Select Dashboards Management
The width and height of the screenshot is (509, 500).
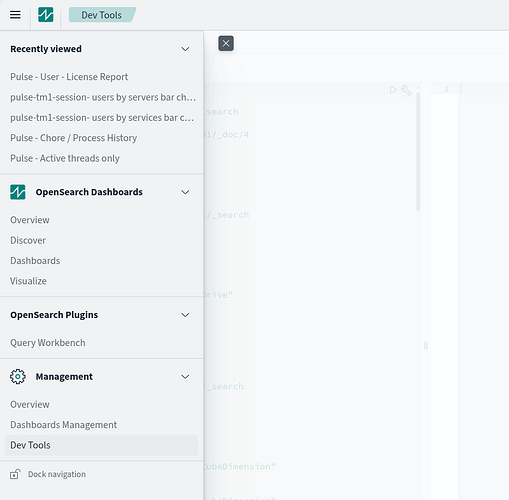pos(64,425)
